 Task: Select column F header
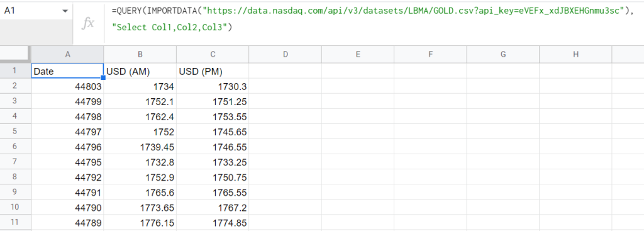pyautogui.click(x=430, y=54)
